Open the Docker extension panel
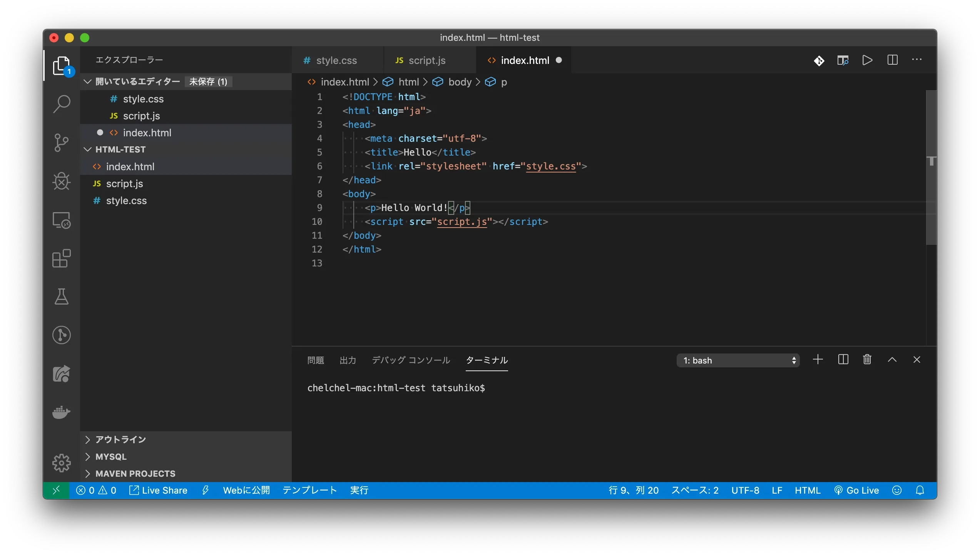The height and width of the screenshot is (556, 980). pyautogui.click(x=61, y=412)
